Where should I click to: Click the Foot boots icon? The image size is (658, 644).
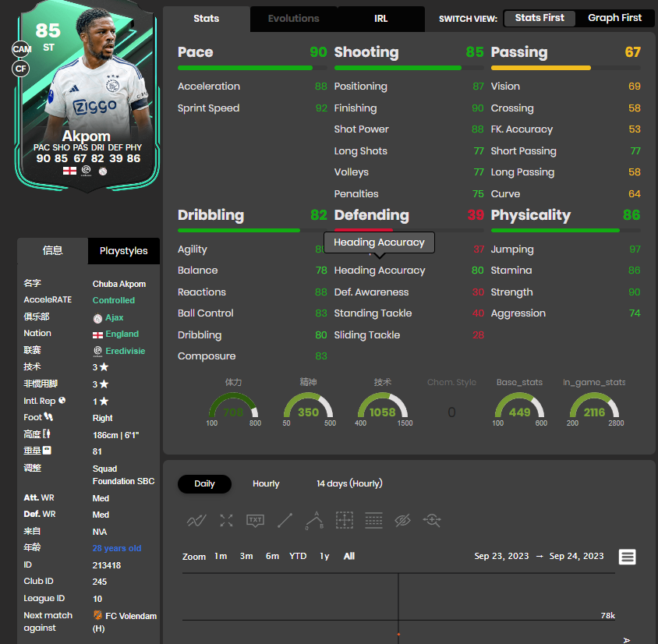pyautogui.click(x=48, y=416)
